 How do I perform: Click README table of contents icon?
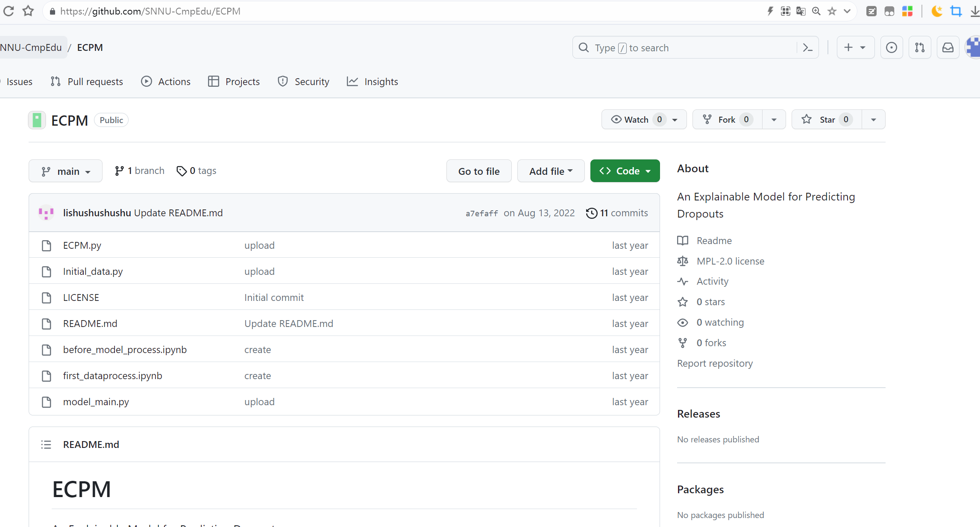point(46,445)
